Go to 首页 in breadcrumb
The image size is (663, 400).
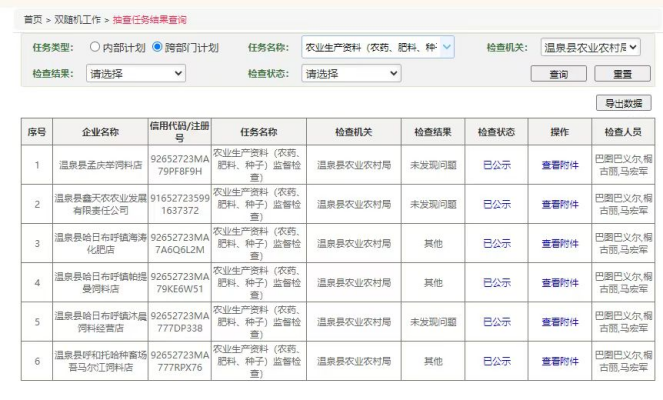35,20
